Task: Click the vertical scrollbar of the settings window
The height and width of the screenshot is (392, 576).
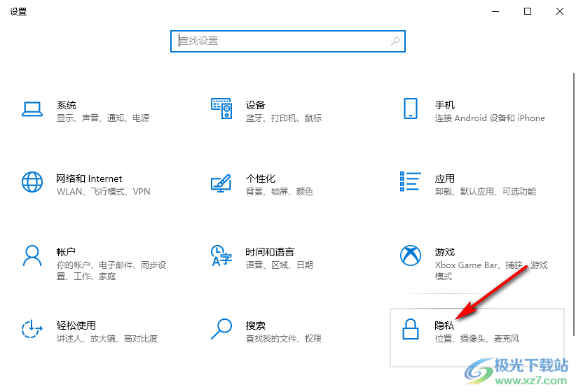Action: click(574, 204)
